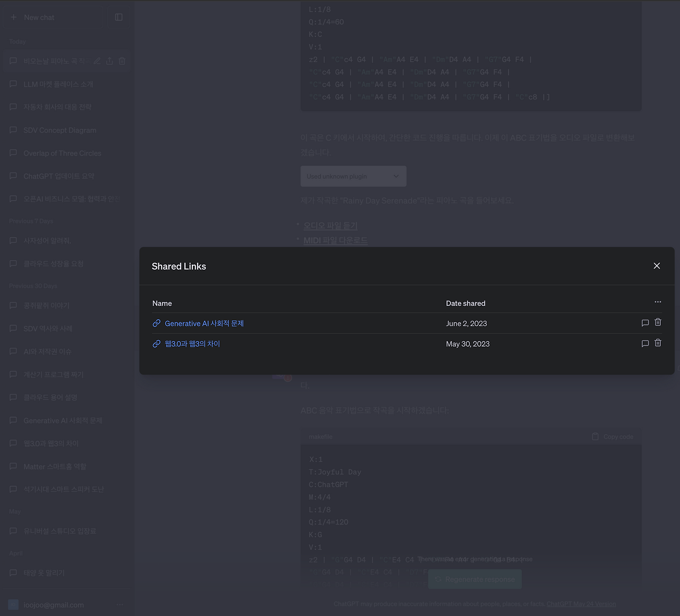Select the SDV Concept Diagram chat

tap(66, 130)
